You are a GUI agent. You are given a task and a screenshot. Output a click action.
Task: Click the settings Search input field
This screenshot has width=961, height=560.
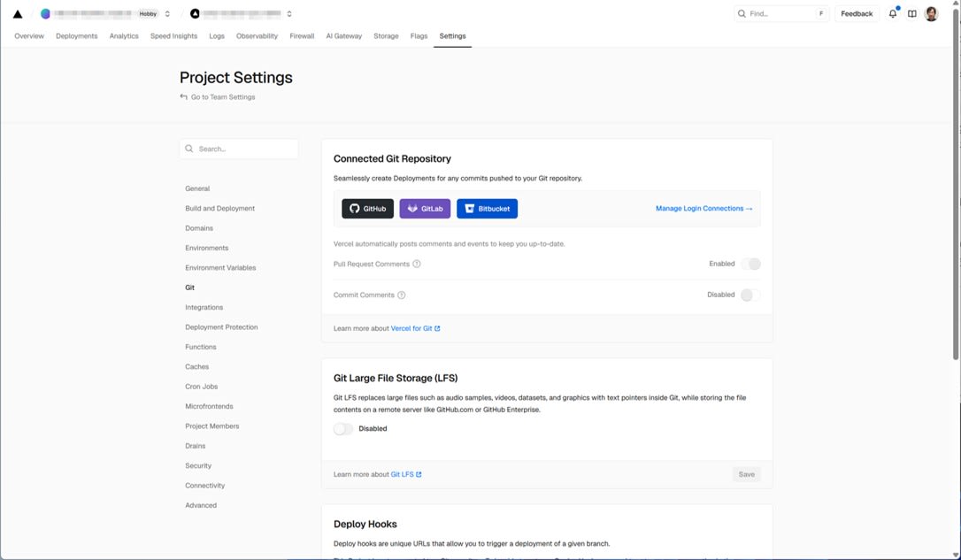tap(239, 148)
